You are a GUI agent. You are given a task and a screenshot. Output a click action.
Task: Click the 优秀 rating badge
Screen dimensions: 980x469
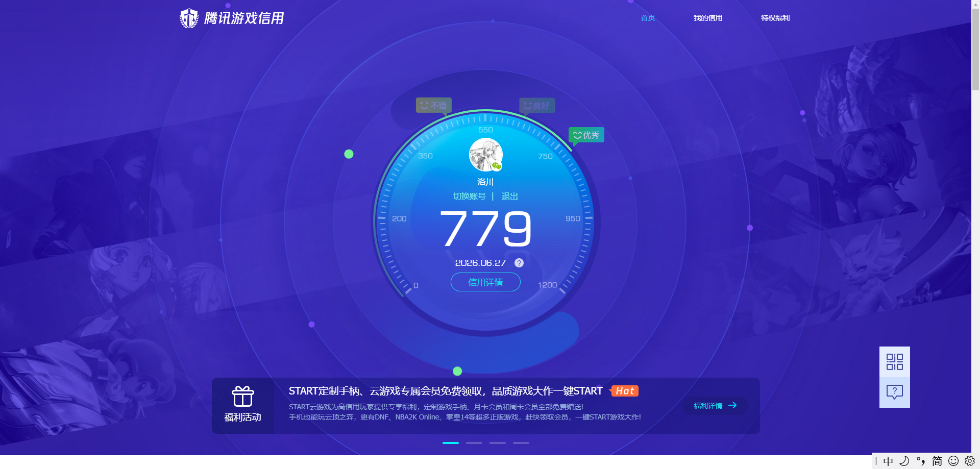pos(586,135)
